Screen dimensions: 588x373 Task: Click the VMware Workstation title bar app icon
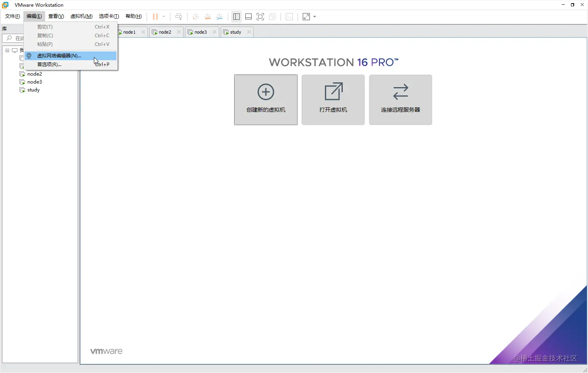(5, 5)
